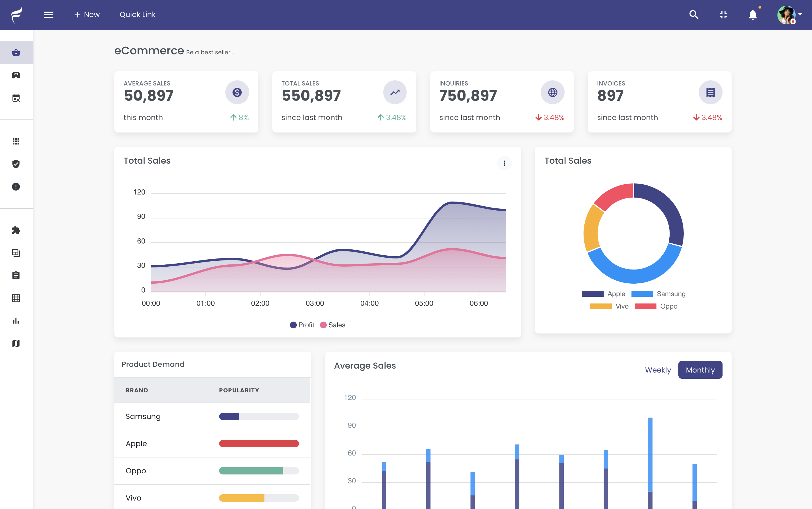Open the calendar event sidebar icon
Viewport: 812px width, 509px height.
(x=16, y=98)
